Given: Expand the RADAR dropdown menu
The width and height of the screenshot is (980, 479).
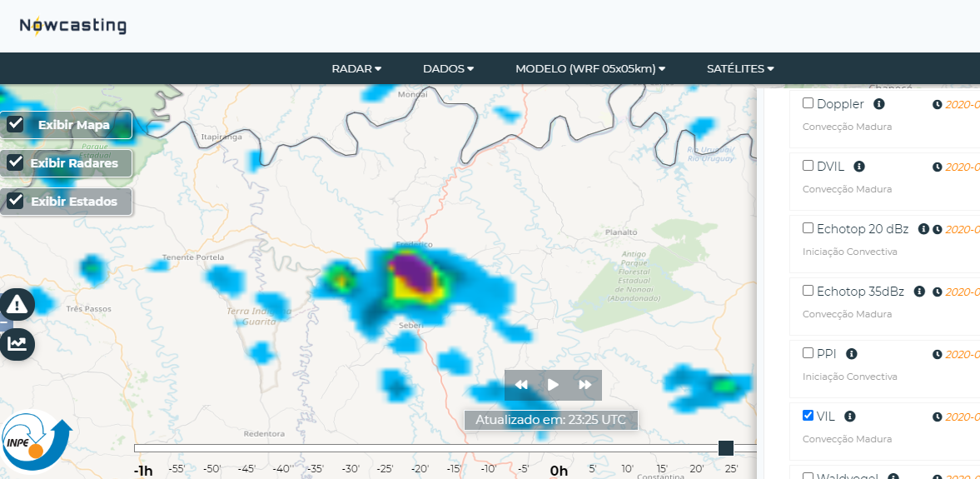Looking at the screenshot, I should pos(356,69).
